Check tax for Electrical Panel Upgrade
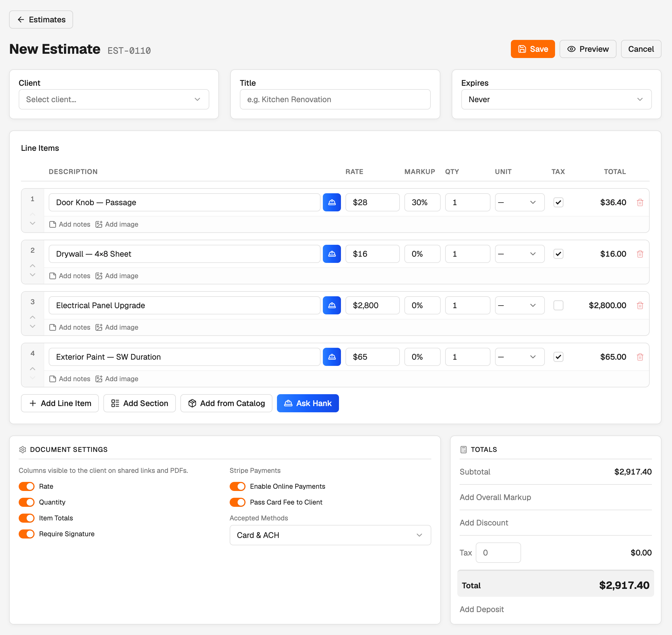The width and height of the screenshot is (672, 635). (558, 305)
